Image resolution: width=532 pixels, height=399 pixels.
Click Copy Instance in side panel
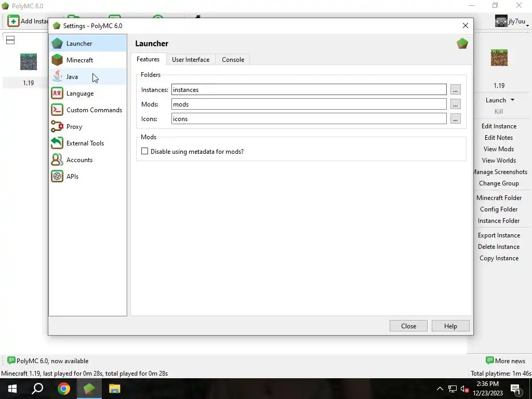click(x=499, y=258)
